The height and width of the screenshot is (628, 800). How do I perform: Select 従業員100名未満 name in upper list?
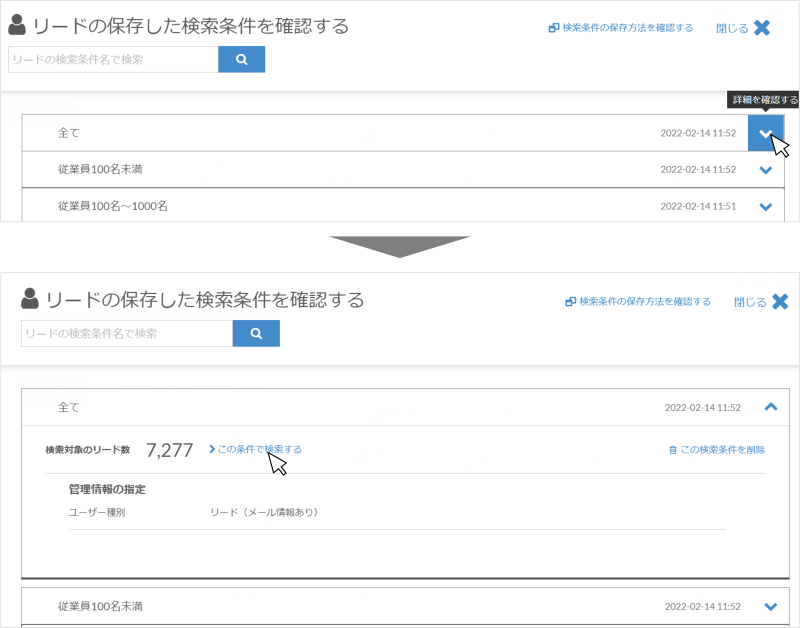[100, 169]
